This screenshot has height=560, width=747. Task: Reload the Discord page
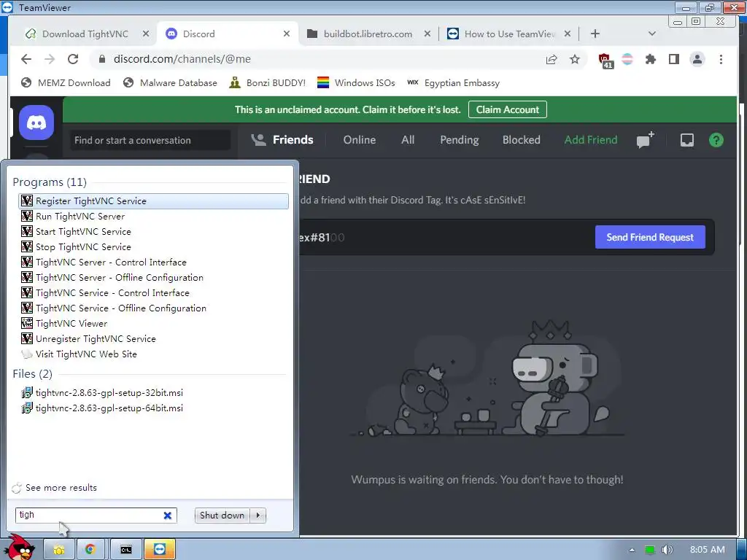(x=73, y=59)
